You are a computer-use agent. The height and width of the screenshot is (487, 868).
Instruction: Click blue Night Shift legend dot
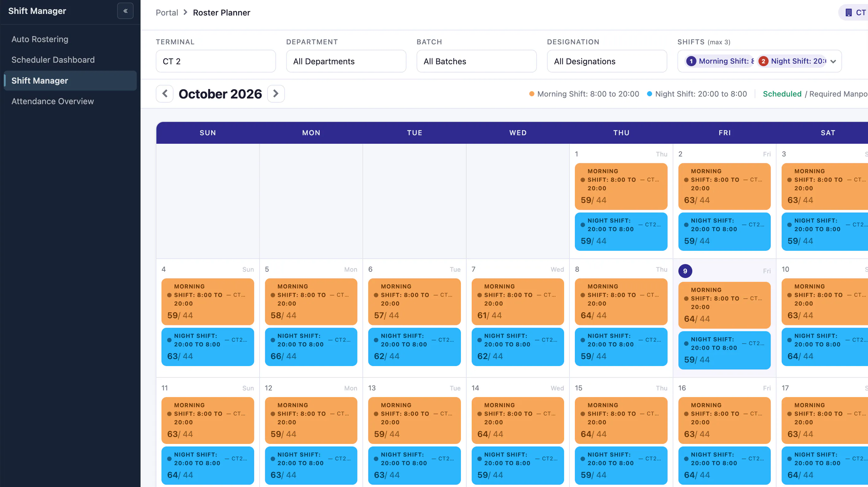pyautogui.click(x=649, y=94)
